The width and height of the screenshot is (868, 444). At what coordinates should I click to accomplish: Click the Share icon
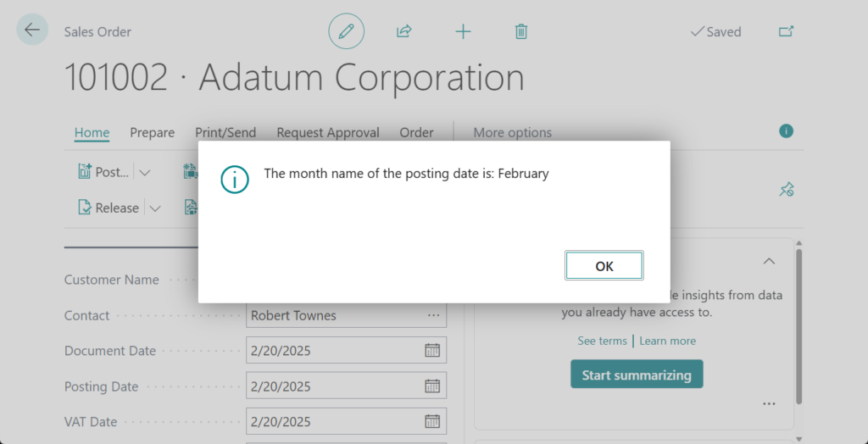click(x=404, y=31)
